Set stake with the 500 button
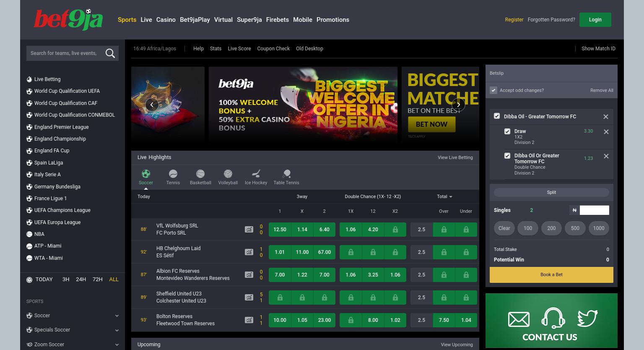 [x=575, y=228]
